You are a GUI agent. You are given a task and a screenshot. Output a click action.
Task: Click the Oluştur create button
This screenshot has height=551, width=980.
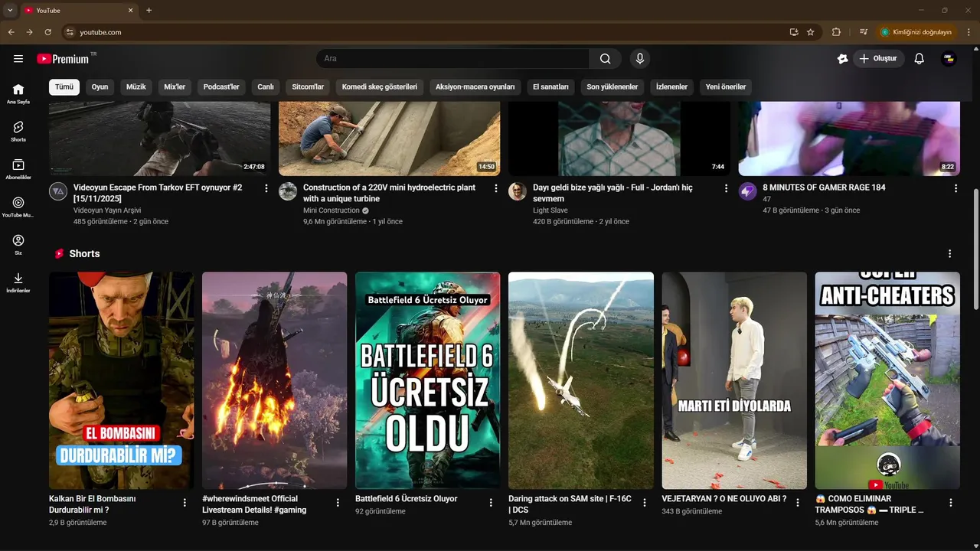coord(879,59)
